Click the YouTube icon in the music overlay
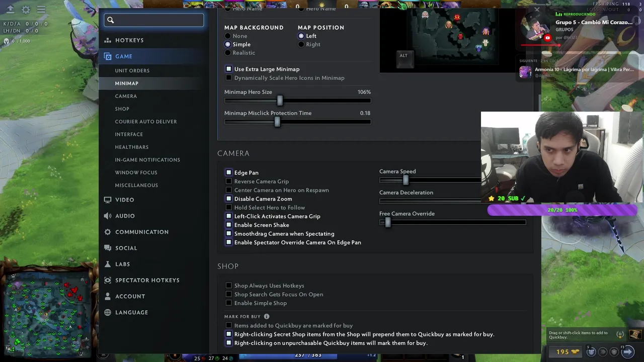The width and height of the screenshot is (644, 362). [x=548, y=38]
